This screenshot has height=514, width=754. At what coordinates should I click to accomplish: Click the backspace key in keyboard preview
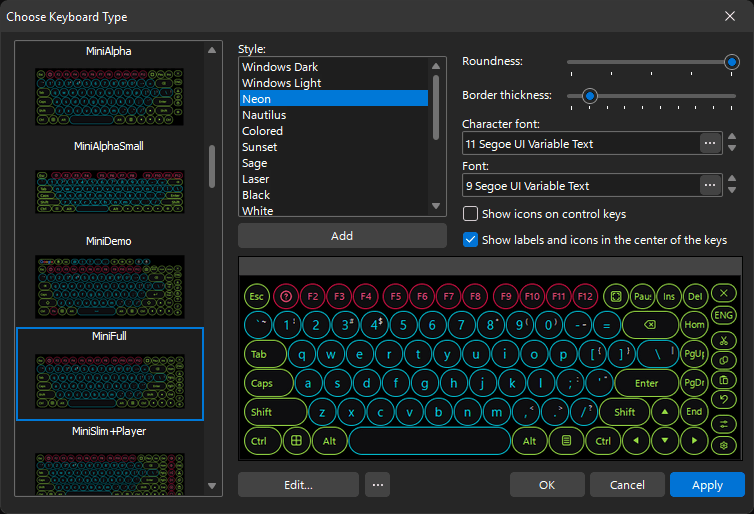click(650, 325)
